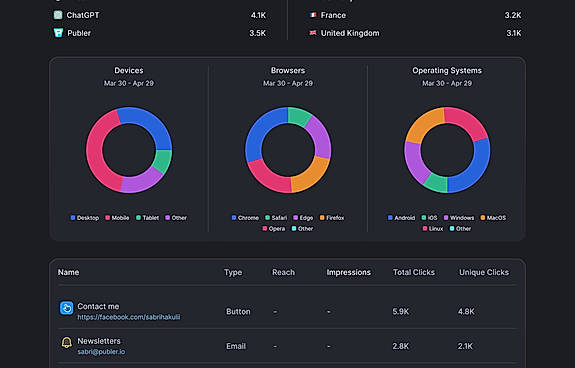Click the France flag icon
This screenshot has width=575, height=368.
(x=313, y=15)
